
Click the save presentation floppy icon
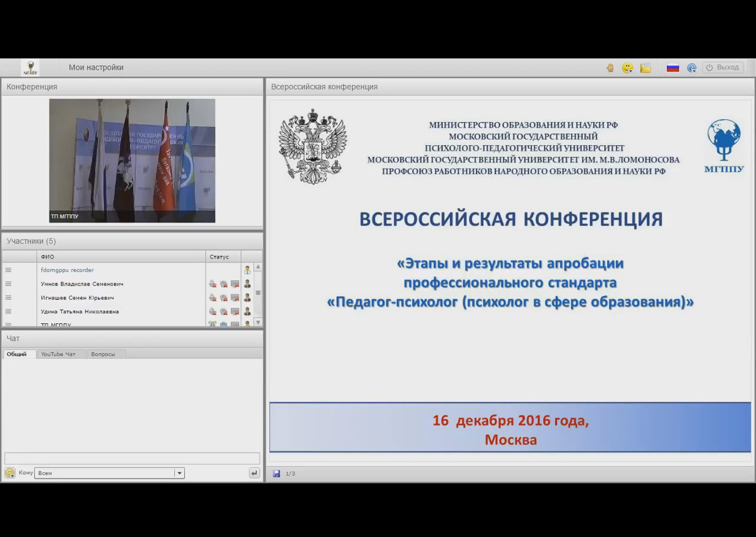276,473
